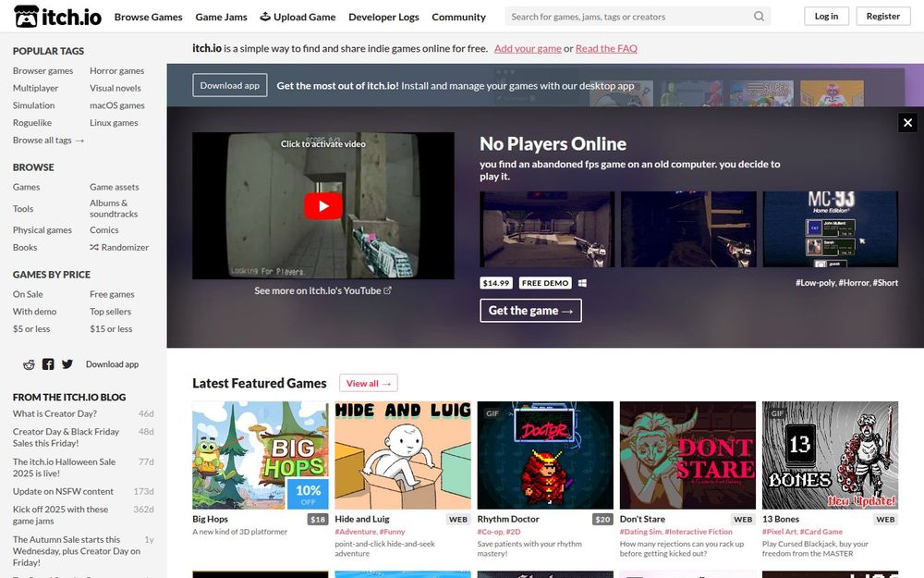Viewport: 924px width, 578px height.
Task: Select Linux games tag
Action: [x=114, y=123]
